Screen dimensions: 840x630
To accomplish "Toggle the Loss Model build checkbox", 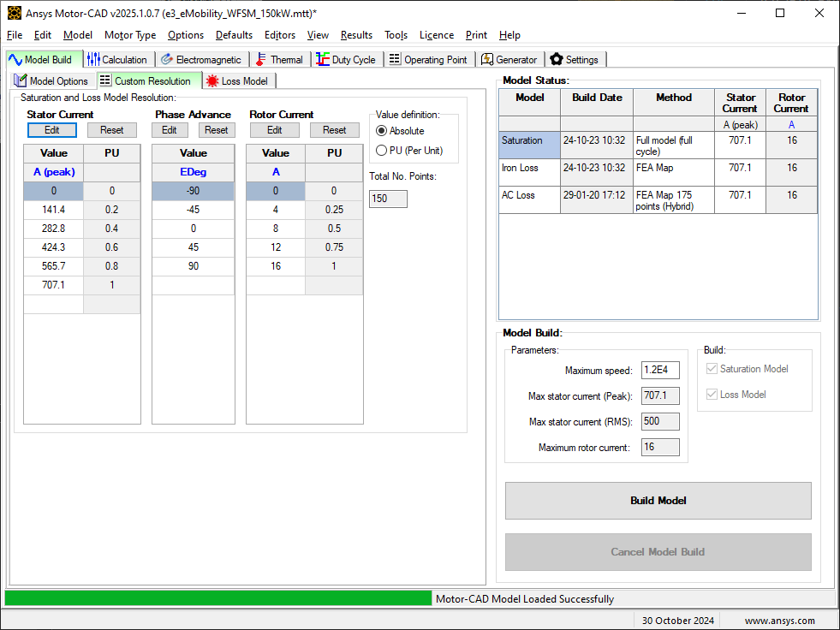I will pyautogui.click(x=712, y=395).
